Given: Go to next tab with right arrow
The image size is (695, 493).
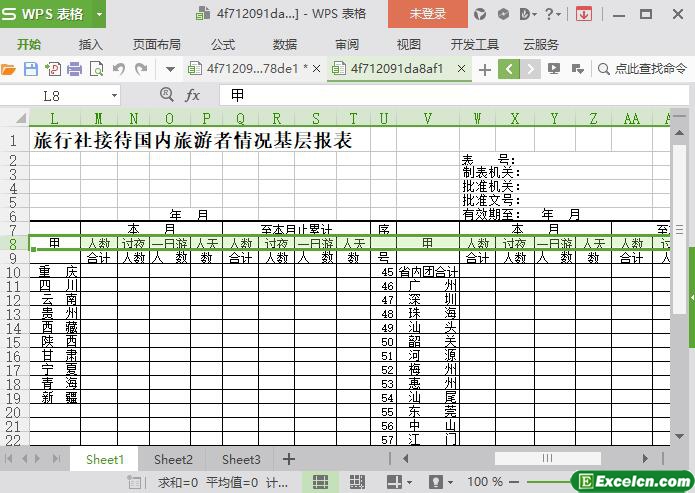Looking at the screenshot, I should (530, 69).
